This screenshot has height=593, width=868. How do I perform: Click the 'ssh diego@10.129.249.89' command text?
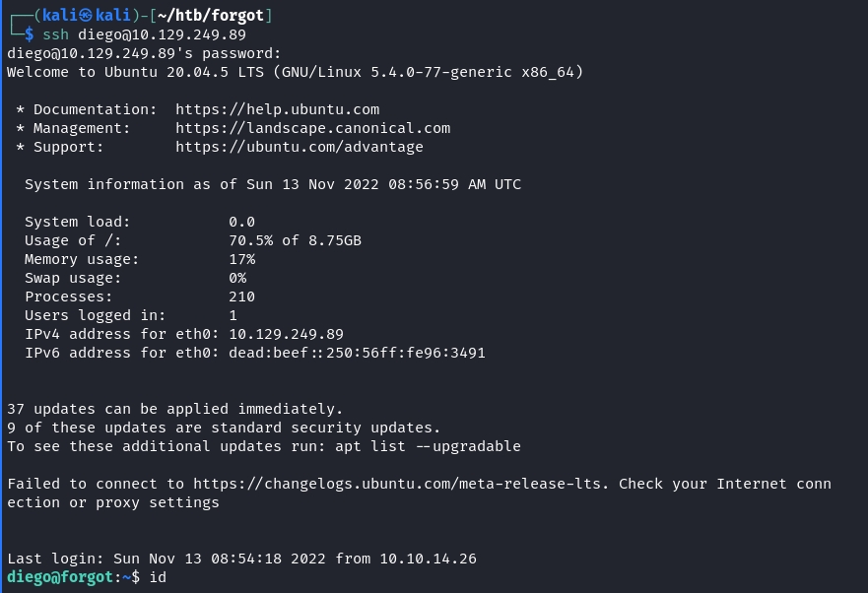pos(148,34)
